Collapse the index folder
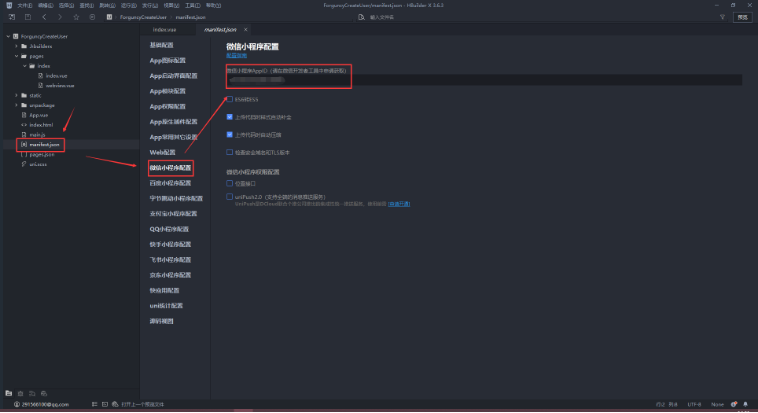Image resolution: width=758 pixels, height=413 pixels. coord(25,66)
